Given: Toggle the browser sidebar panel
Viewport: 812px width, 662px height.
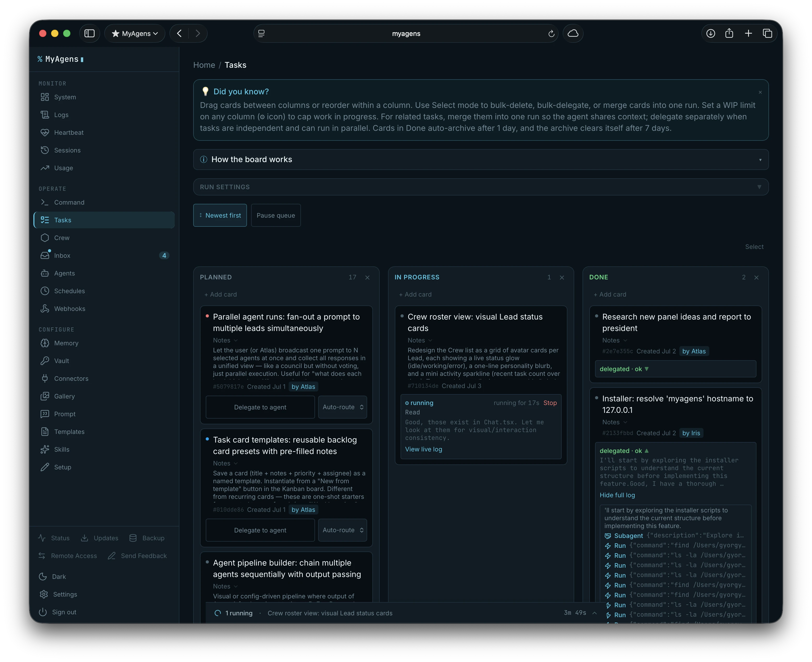Looking at the screenshot, I should click(89, 33).
